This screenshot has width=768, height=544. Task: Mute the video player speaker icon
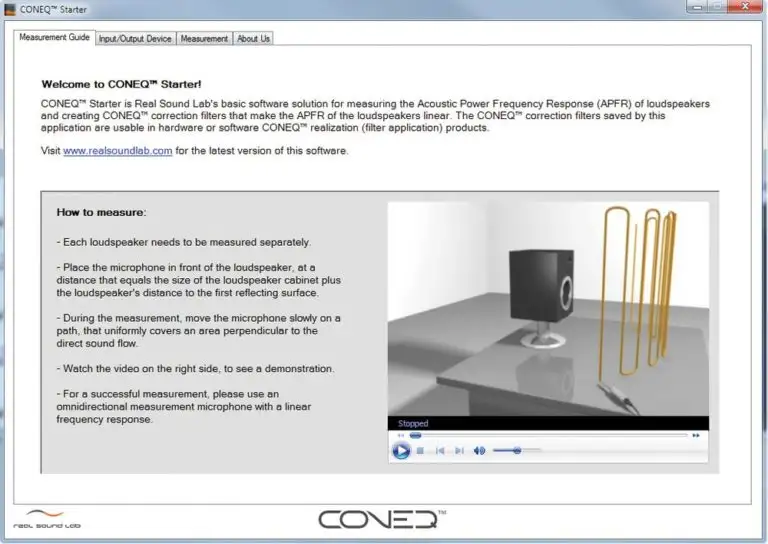(479, 450)
